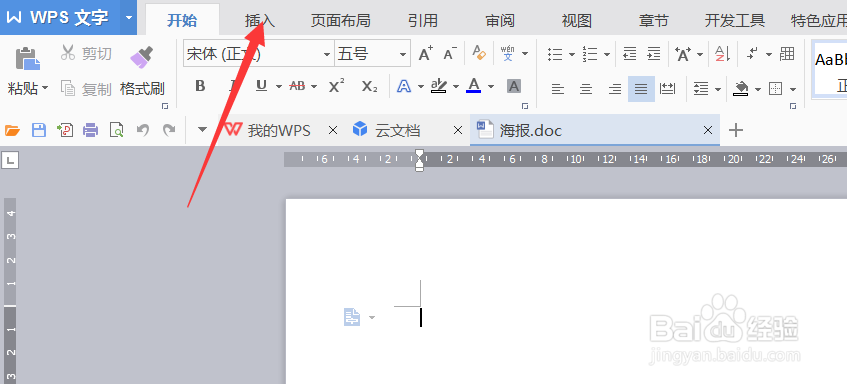Select the Format Painter brush
The image size is (847, 384).
click(x=142, y=57)
